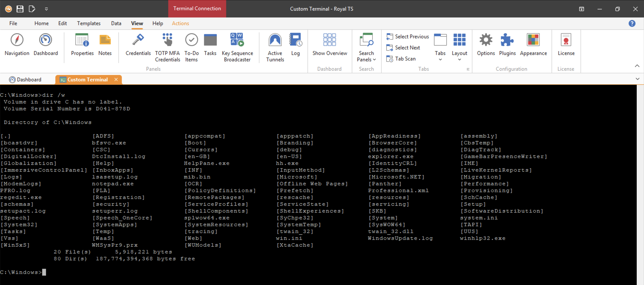Switch to the Home ribbon tab
Screen dimensions: 644x285
[42, 23]
